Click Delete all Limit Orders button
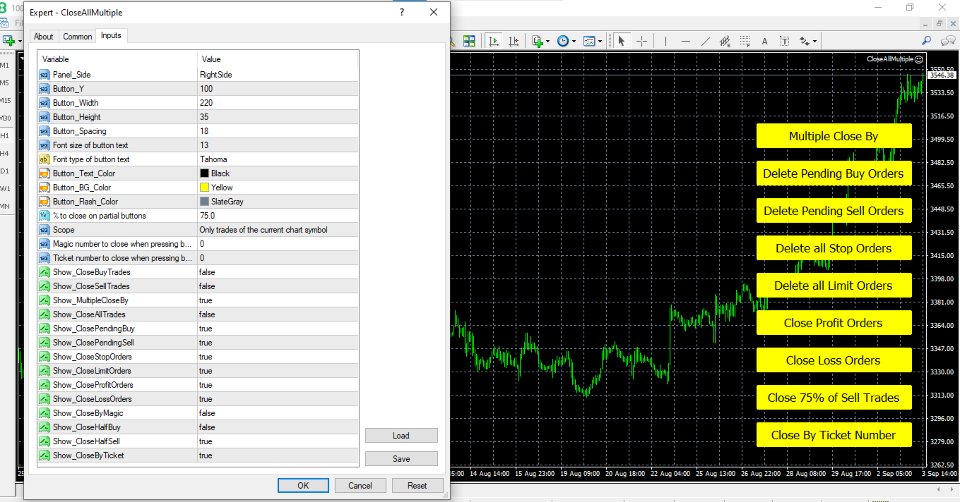This screenshot has height=502, width=960. coord(833,285)
